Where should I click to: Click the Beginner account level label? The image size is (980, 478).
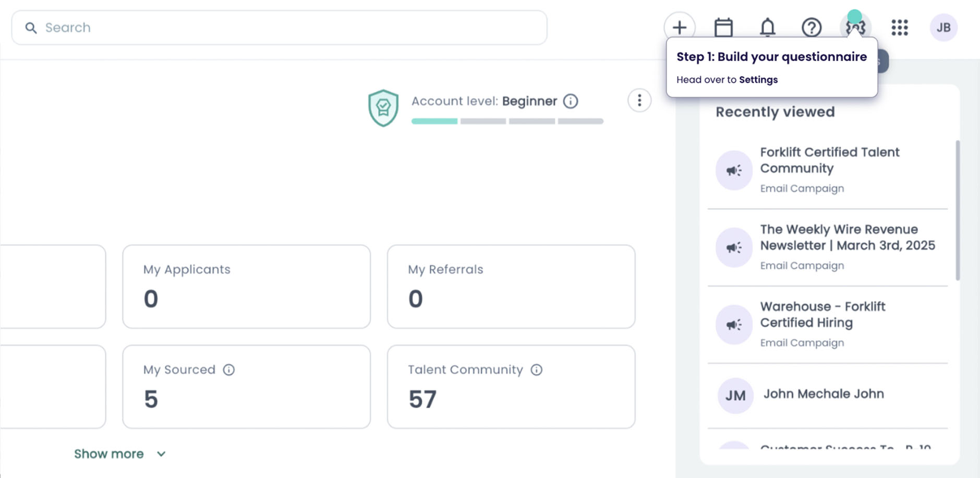tap(529, 101)
